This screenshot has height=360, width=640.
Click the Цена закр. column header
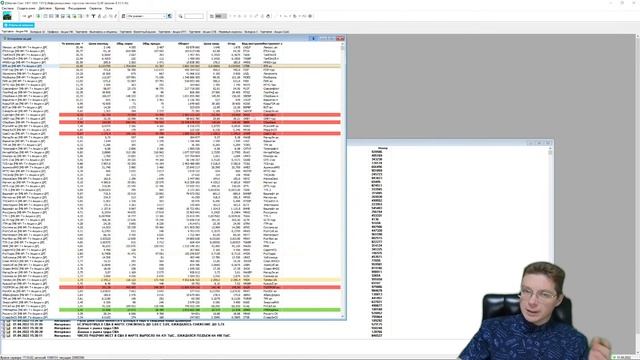(211, 43)
